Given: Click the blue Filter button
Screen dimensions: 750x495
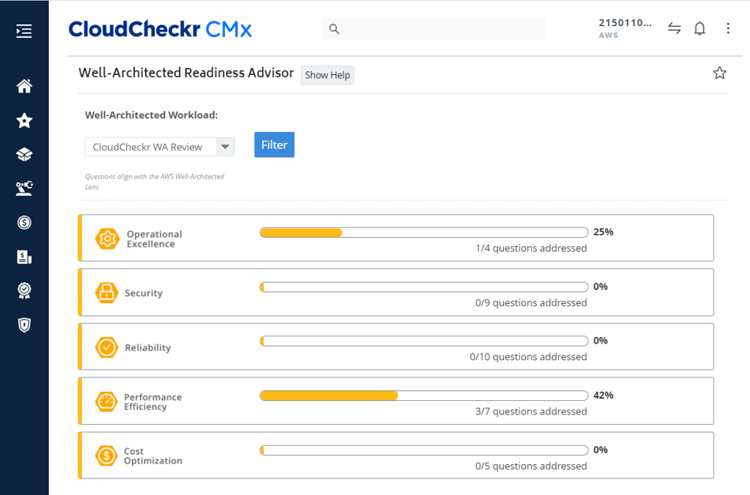Looking at the screenshot, I should coord(274,144).
